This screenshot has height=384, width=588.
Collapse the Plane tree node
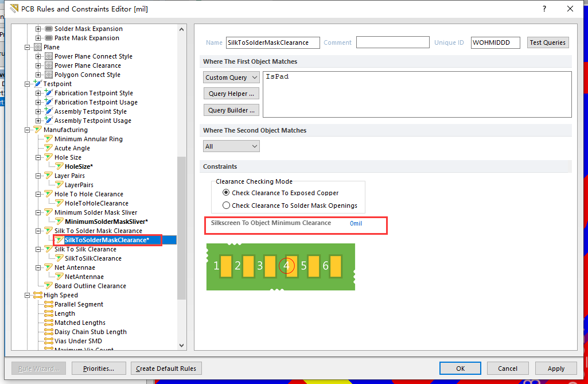[28, 47]
